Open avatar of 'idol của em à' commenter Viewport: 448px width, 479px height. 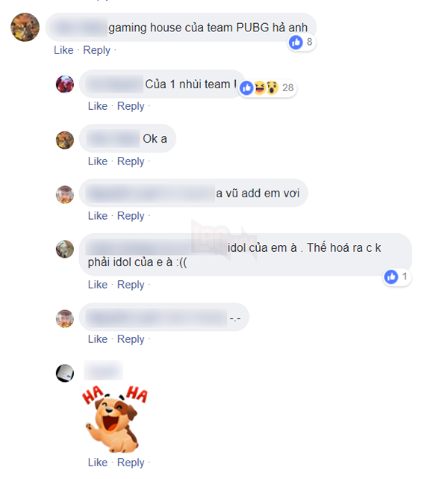pos(65,249)
